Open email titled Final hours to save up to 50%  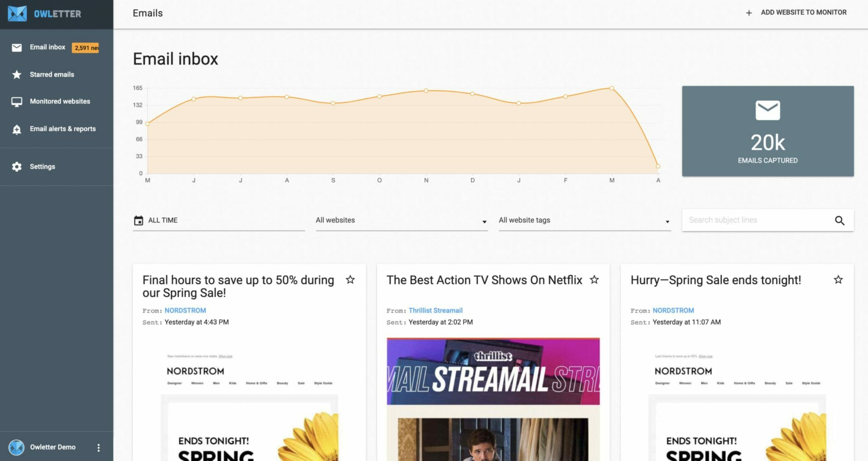point(238,286)
